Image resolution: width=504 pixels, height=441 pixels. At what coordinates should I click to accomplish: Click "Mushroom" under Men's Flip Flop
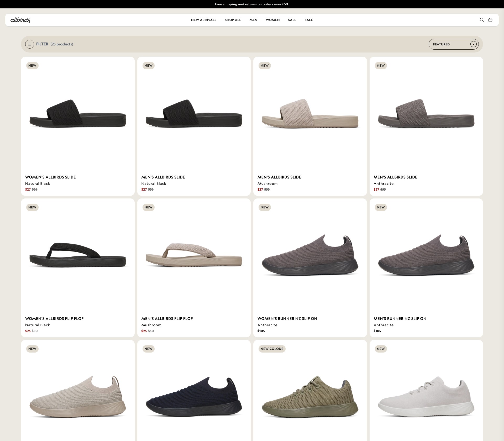click(151, 325)
